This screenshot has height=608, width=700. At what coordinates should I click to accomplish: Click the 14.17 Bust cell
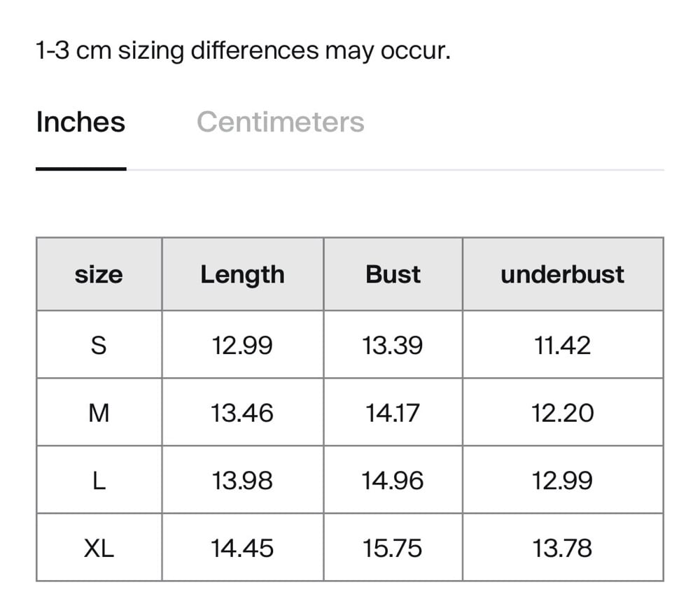tap(393, 413)
